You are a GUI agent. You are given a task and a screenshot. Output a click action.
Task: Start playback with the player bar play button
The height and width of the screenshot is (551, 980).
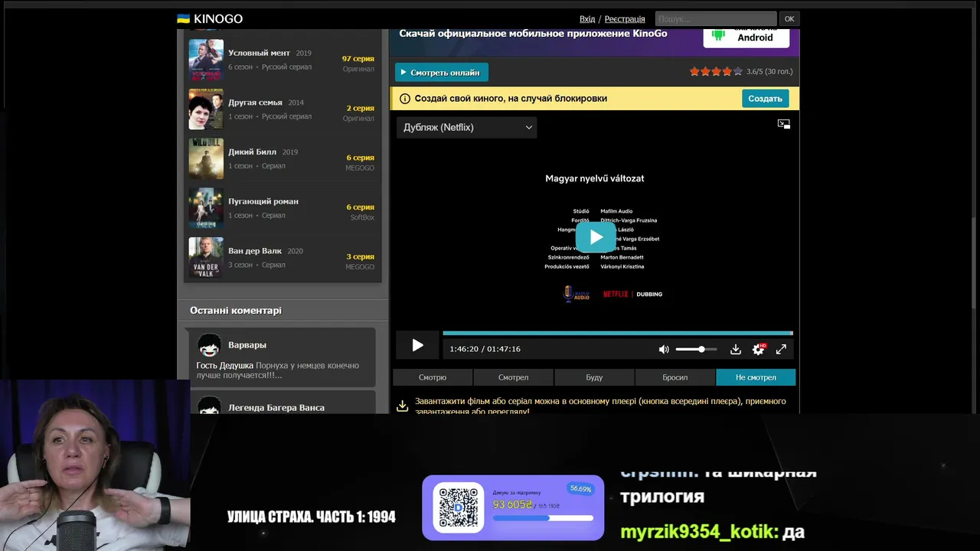tap(417, 346)
